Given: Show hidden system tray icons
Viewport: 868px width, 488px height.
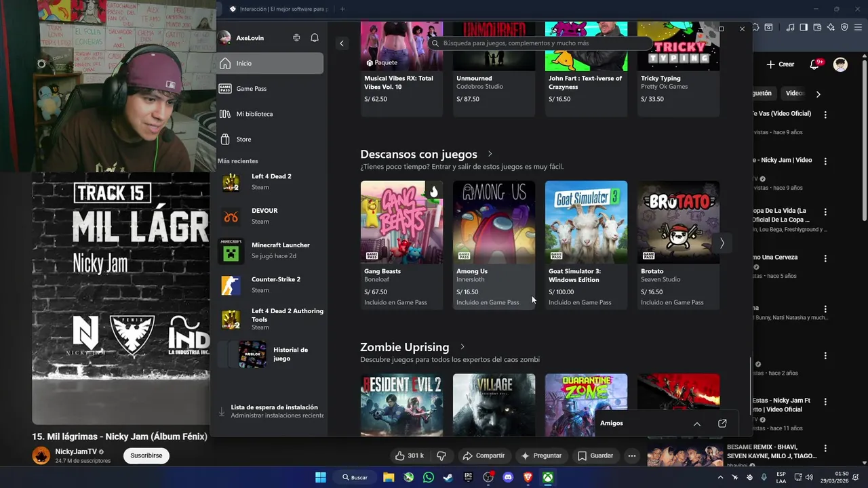Looking at the screenshot, I should [x=720, y=477].
